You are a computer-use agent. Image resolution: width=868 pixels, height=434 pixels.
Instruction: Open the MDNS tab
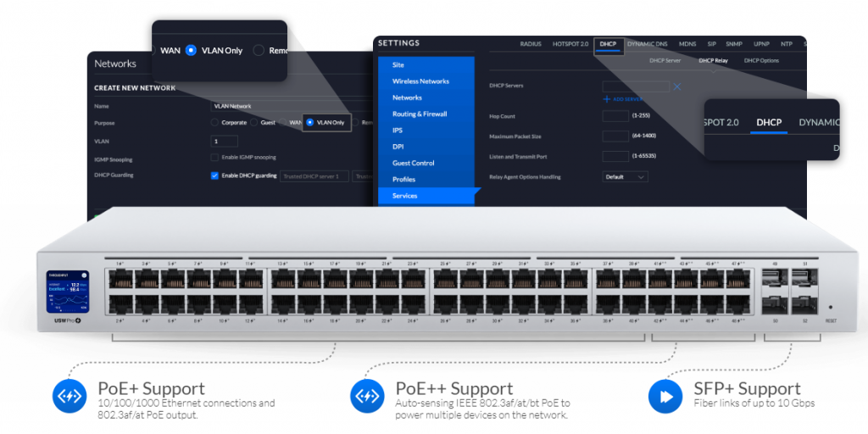pos(687,44)
